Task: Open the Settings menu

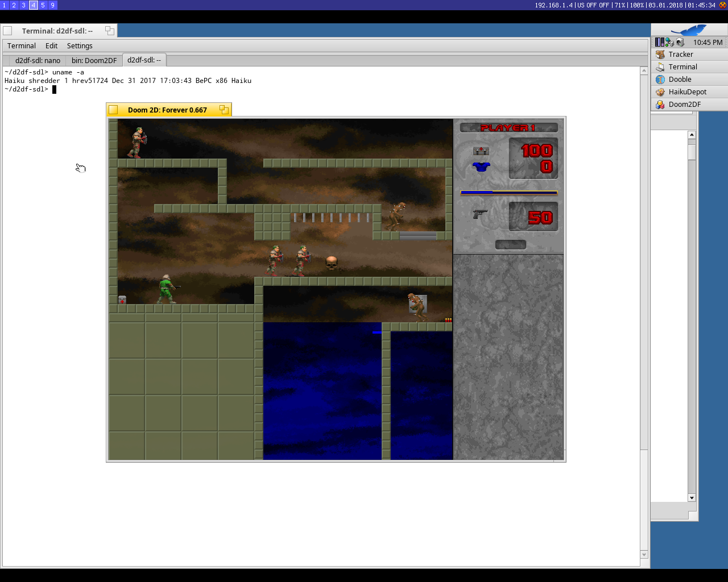Action: coord(80,45)
